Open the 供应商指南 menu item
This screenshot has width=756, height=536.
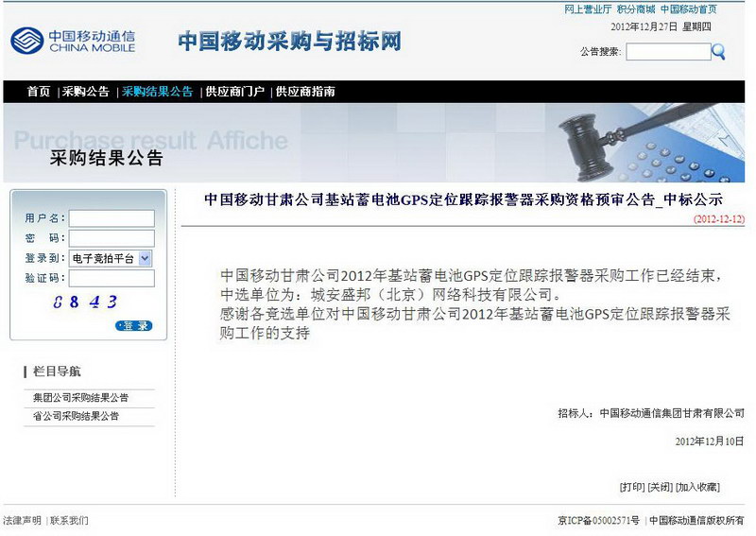pos(305,91)
